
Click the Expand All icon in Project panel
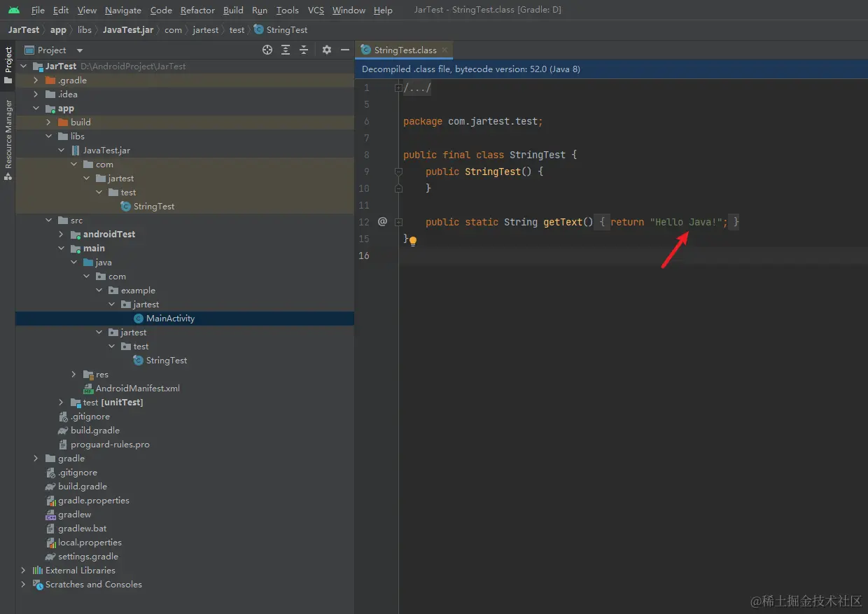[x=286, y=50]
